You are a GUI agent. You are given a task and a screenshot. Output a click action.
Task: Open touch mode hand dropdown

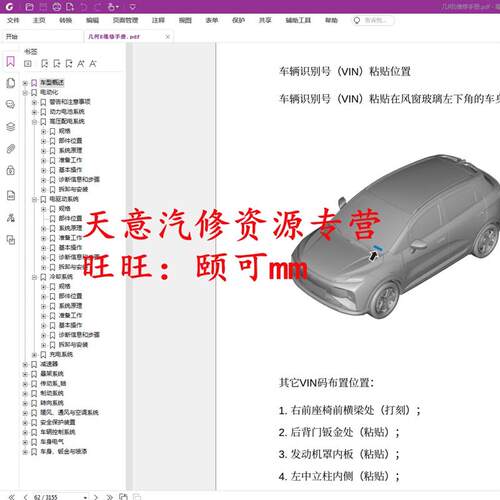113,7
